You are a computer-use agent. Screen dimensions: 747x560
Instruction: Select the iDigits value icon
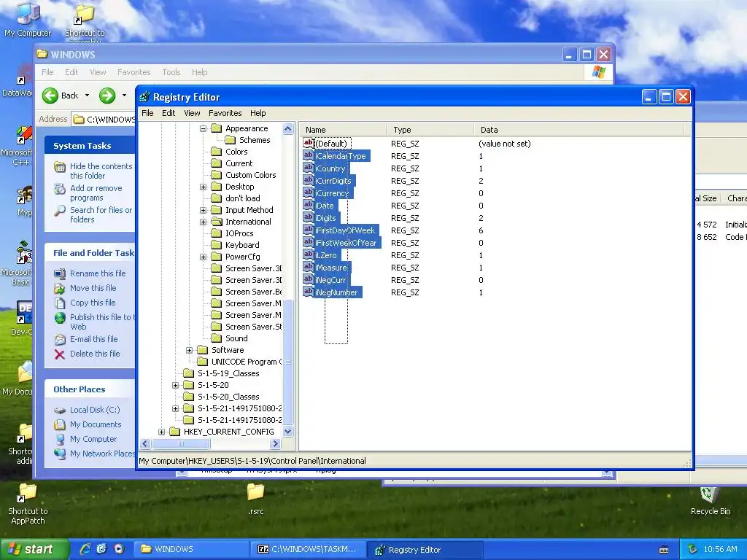[309, 217]
